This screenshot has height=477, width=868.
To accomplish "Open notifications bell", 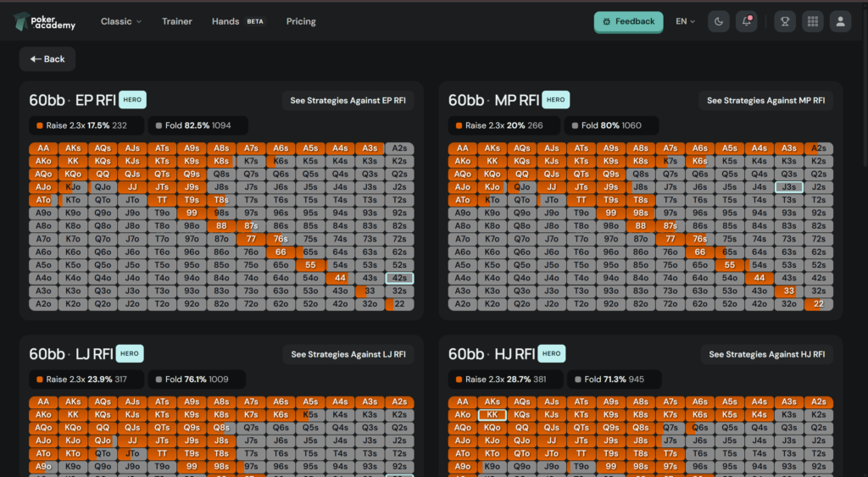I will coord(746,21).
